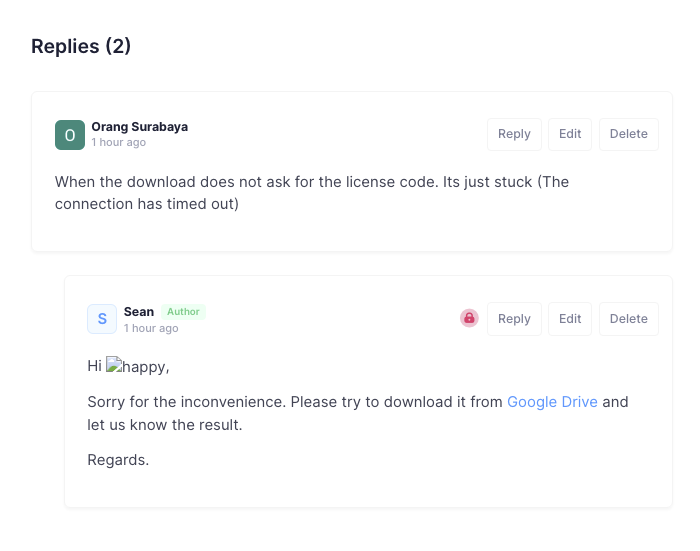
Task: Click the 'Regards.' line in Sean's reply
Action: coord(118,460)
